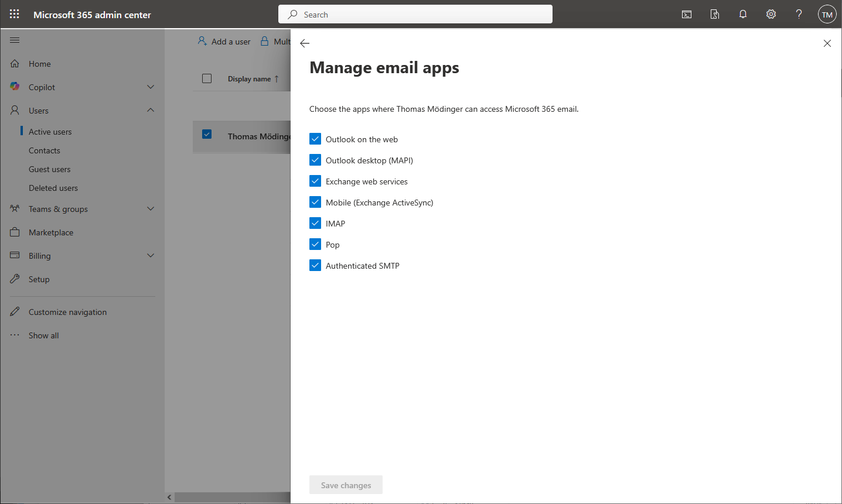The height and width of the screenshot is (504, 842).
Task: Click the search box
Action: 415,15
